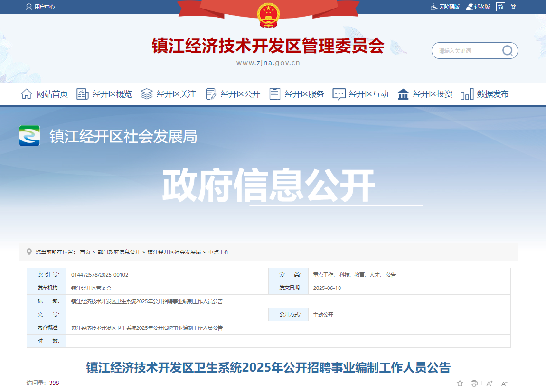Open the 用户中心 user icon
The height and width of the screenshot is (392, 546).
pos(29,7)
